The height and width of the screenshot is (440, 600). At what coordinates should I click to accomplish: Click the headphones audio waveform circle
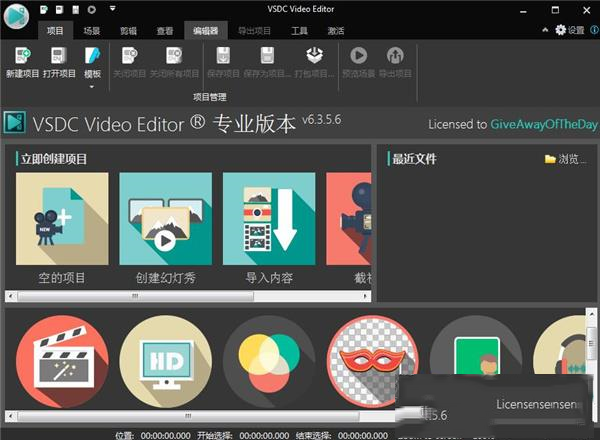coord(560,346)
